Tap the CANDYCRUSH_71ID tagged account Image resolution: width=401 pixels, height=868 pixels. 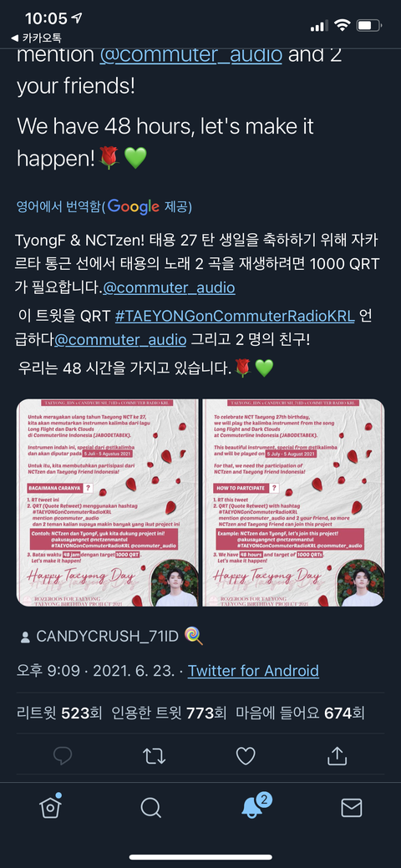[x=108, y=636]
